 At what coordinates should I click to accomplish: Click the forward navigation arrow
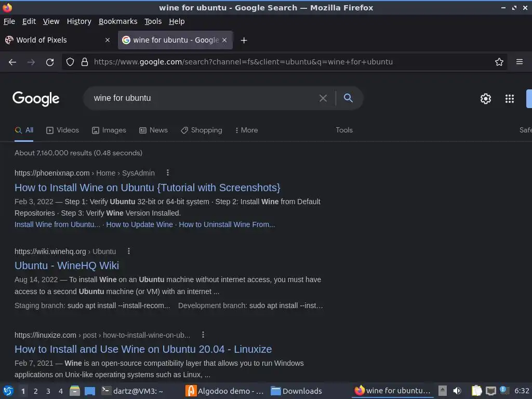(x=31, y=62)
